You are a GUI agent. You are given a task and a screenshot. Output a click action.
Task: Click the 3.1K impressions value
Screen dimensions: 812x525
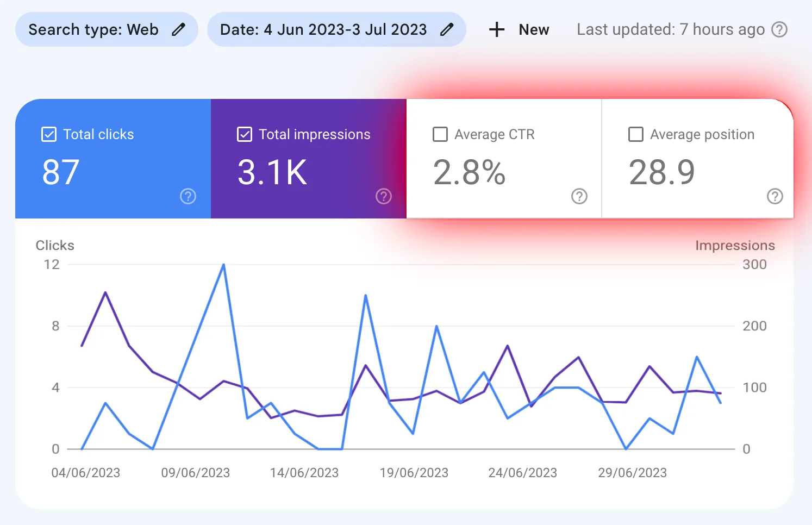point(272,172)
